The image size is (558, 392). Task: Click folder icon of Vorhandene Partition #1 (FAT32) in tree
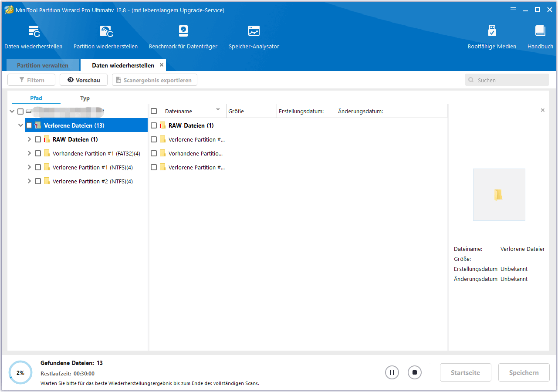(47, 153)
